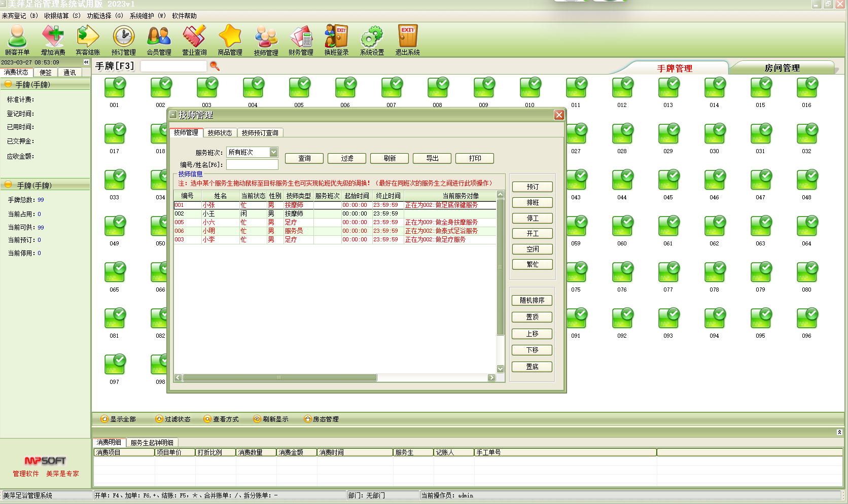The height and width of the screenshot is (504, 848).
Task: Open the 收银结算 menu
Action: [62, 16]
